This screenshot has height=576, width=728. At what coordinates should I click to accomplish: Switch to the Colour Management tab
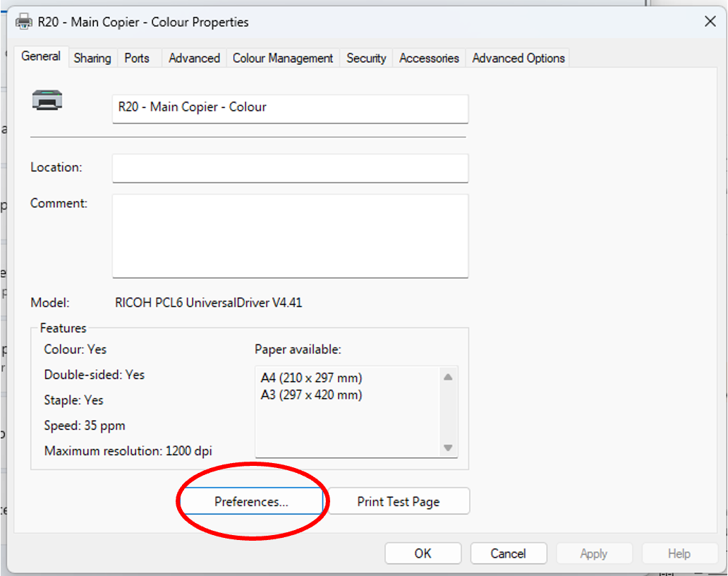click(x=282, y=58)
